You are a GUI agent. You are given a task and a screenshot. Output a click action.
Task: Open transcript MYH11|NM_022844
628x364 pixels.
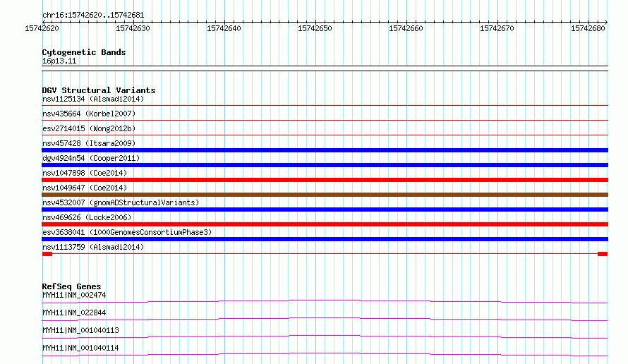pos(74,313)
